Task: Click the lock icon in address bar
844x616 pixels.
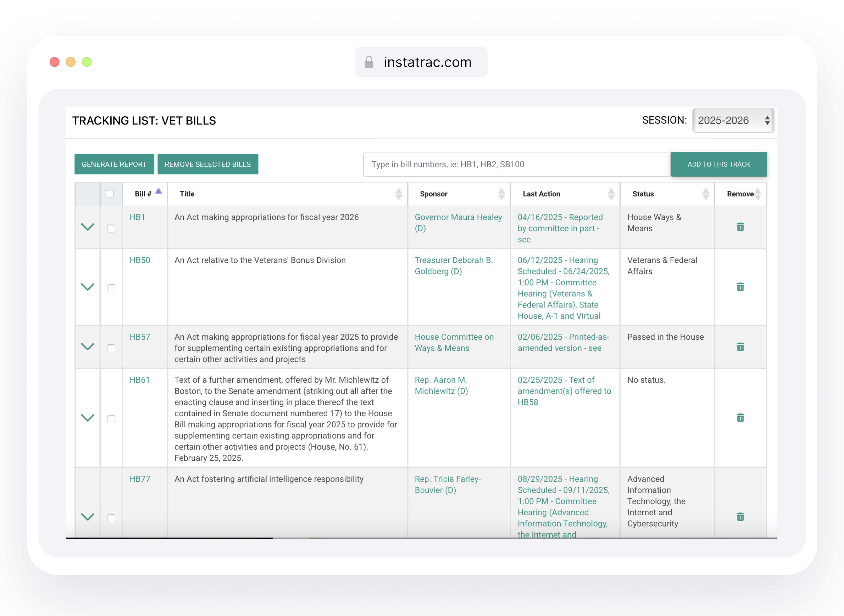Action: (369, 62)
